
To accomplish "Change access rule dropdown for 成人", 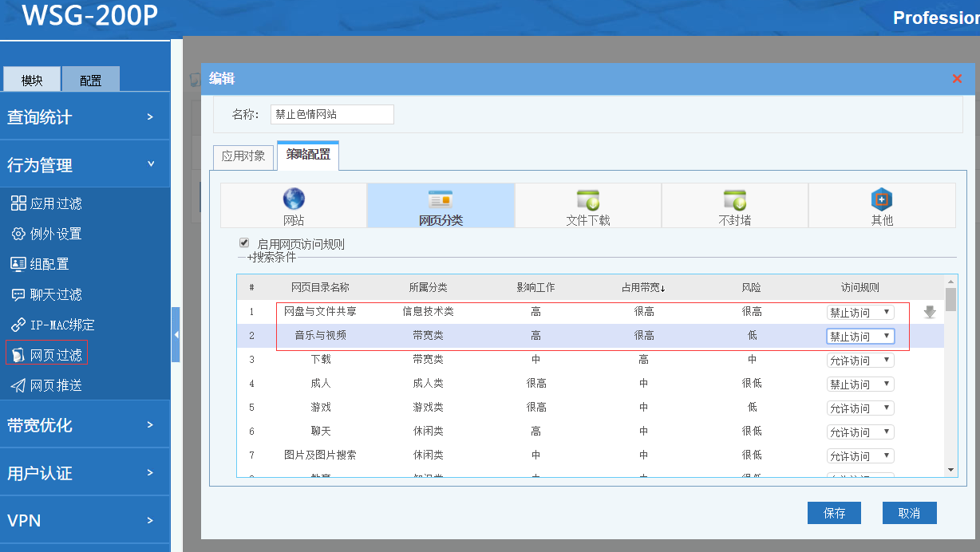I will pos(860,384).
